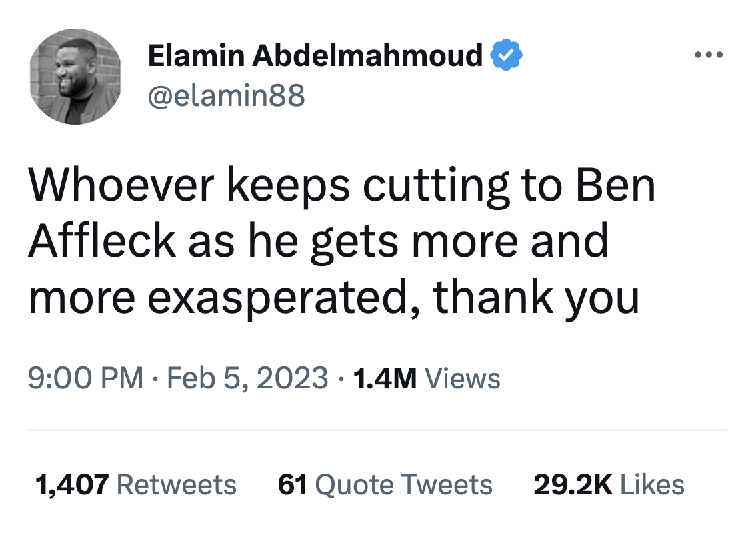Click the 29.2K like count number
This screenshot has height=535, width=756.
(x=573, y=484)
